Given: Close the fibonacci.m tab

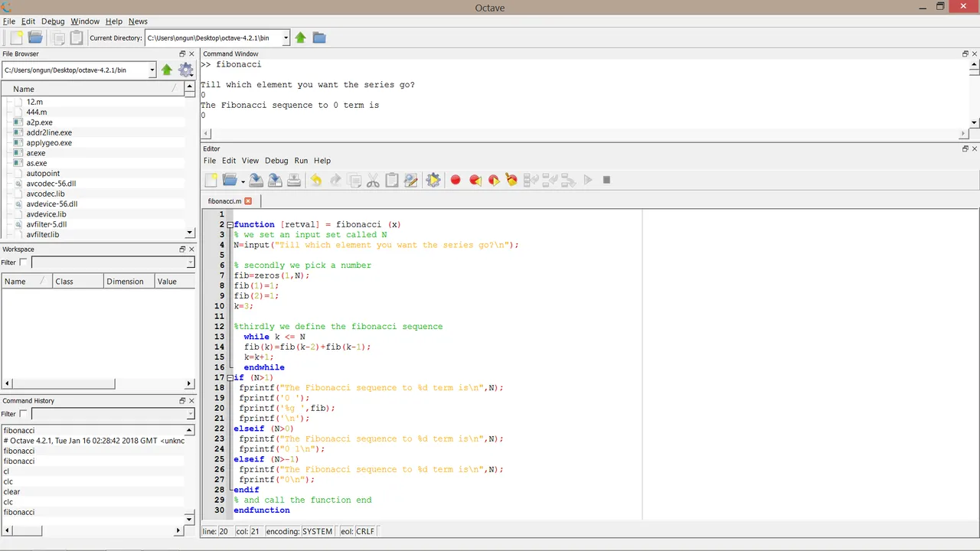Looking at the screenshot, I should tap(248, 201).
